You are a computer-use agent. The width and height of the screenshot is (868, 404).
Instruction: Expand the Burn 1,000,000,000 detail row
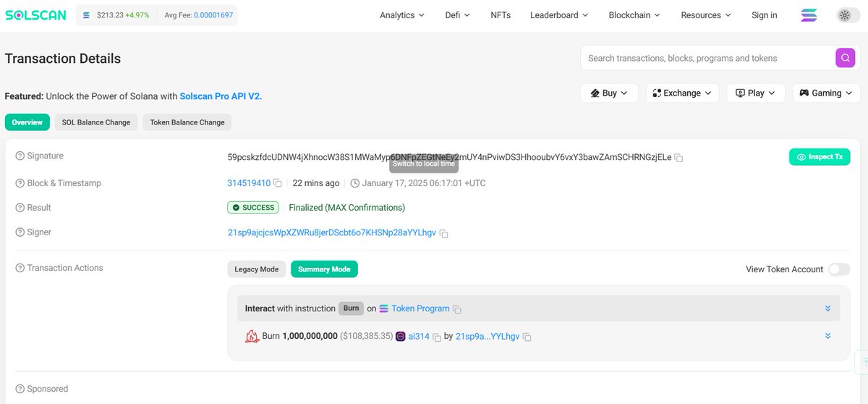point(827,336)
